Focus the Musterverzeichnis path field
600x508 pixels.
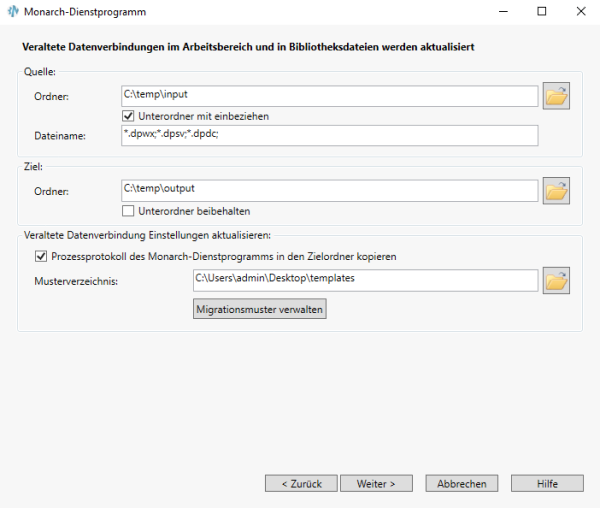tap(365, 279)
